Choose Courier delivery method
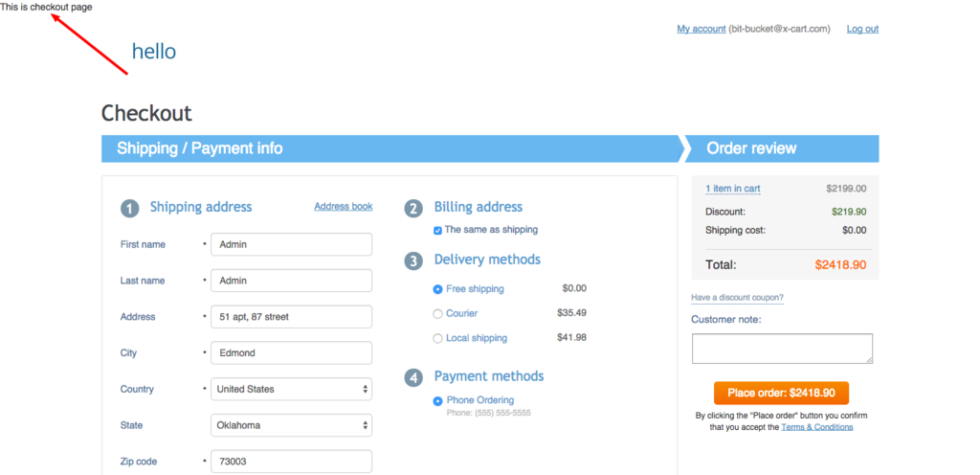This screenshot has height=475, width=980. [438, 314]
